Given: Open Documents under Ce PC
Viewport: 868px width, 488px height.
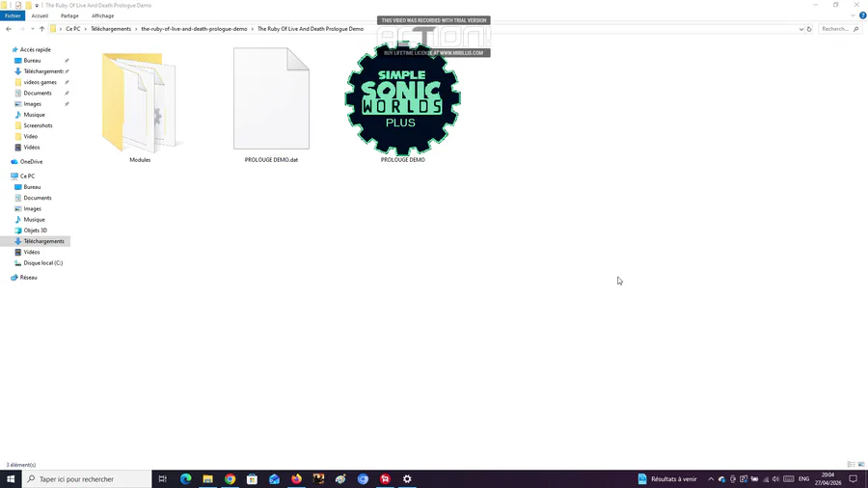Looking at the screenshot, I should tap(37, 198).
